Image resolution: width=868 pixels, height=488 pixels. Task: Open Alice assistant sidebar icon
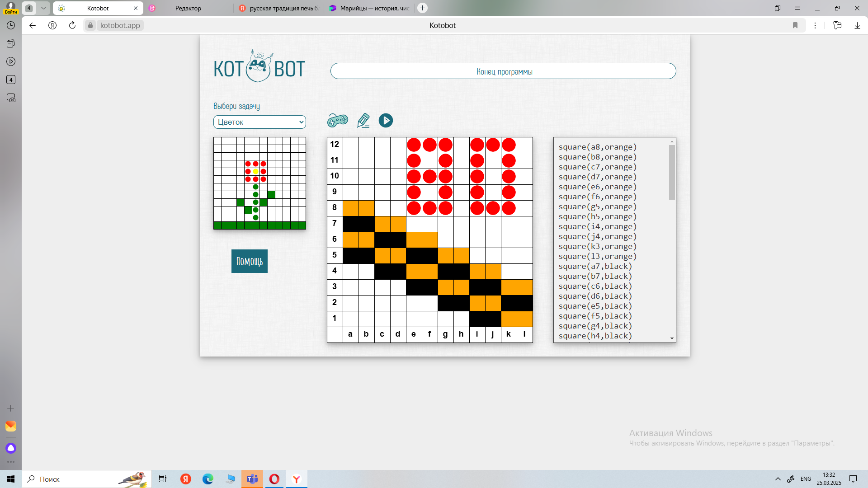(x=11, y=448)
